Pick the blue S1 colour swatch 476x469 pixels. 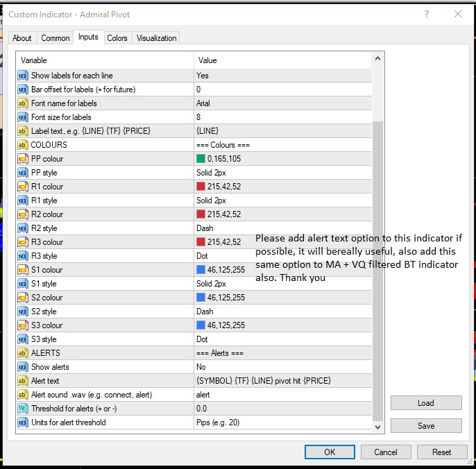(x=201, y=270)
